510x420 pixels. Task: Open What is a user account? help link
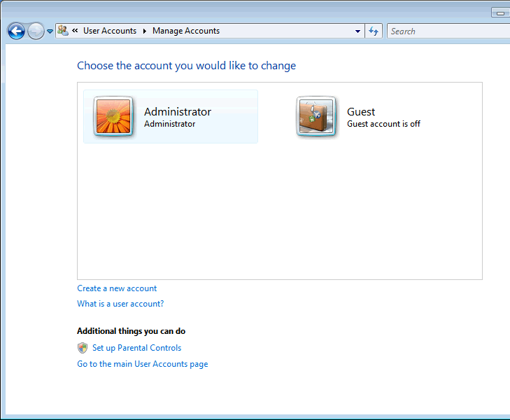pos(120,304)
